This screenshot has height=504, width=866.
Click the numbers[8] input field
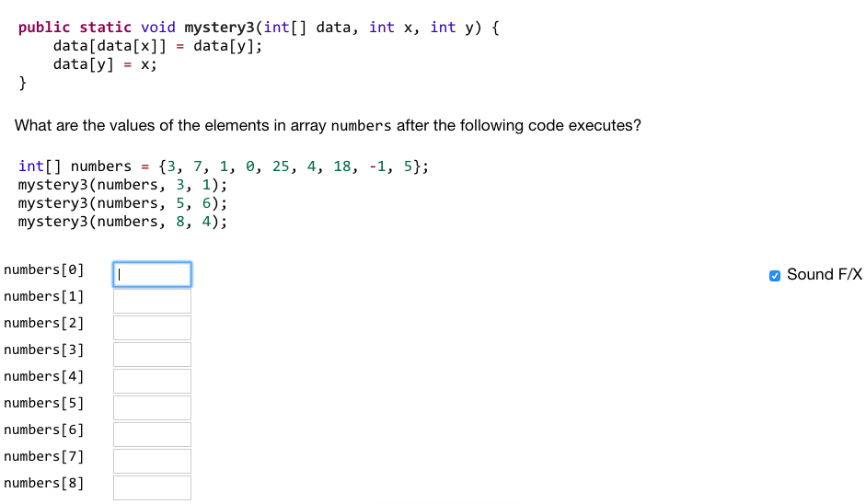pyautogui.click(x=153, y=487)
